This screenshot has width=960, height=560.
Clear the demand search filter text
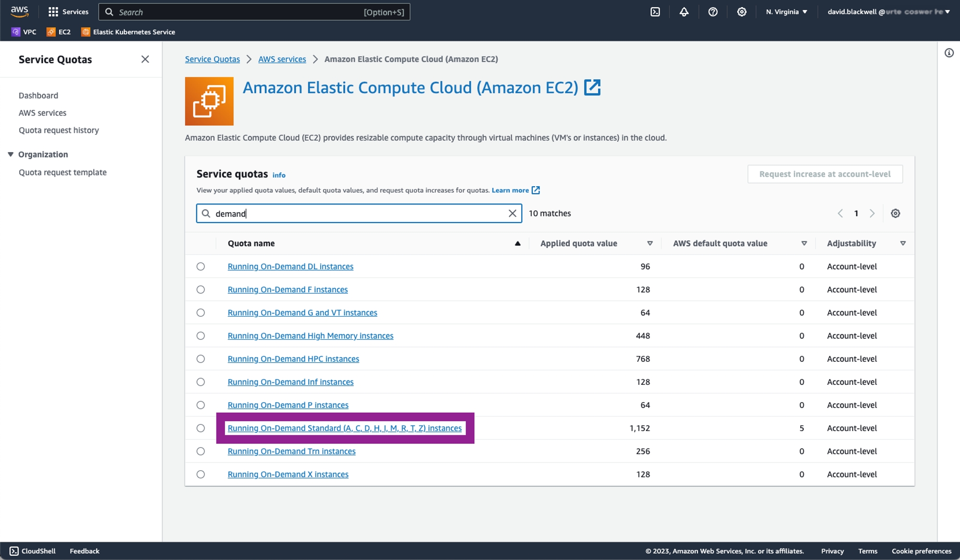[512, 214]
